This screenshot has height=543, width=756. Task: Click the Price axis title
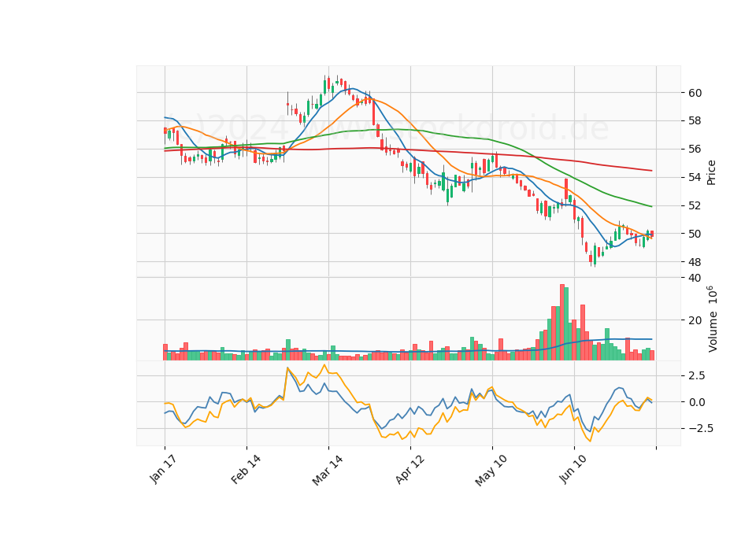click(711, 172)
